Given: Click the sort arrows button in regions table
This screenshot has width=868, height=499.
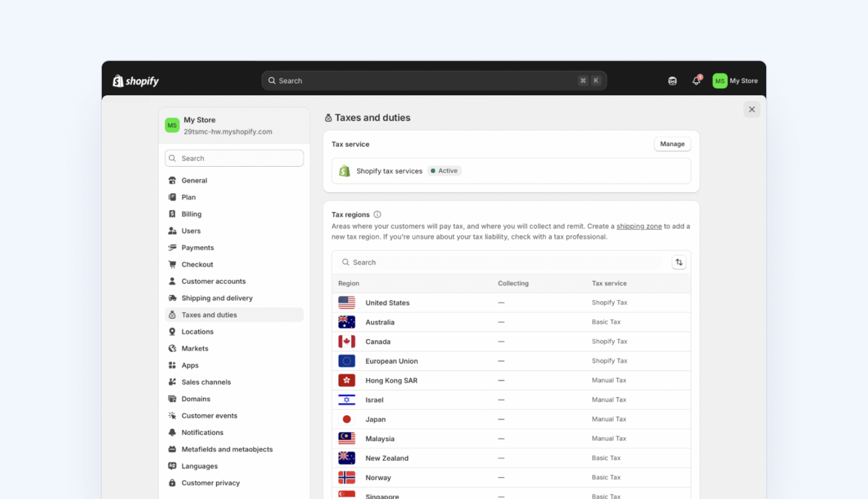Looking at the screenshot, I should click(679, 262).
